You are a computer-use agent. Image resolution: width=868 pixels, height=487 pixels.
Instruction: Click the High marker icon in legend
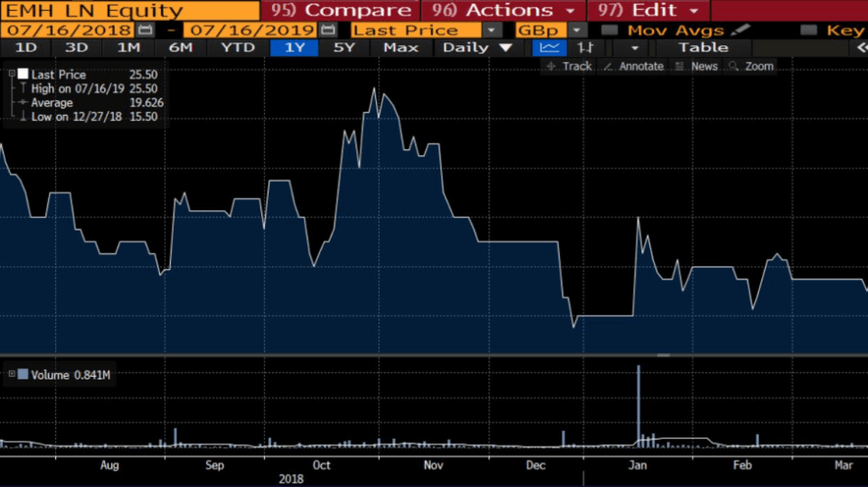(23, 89)
